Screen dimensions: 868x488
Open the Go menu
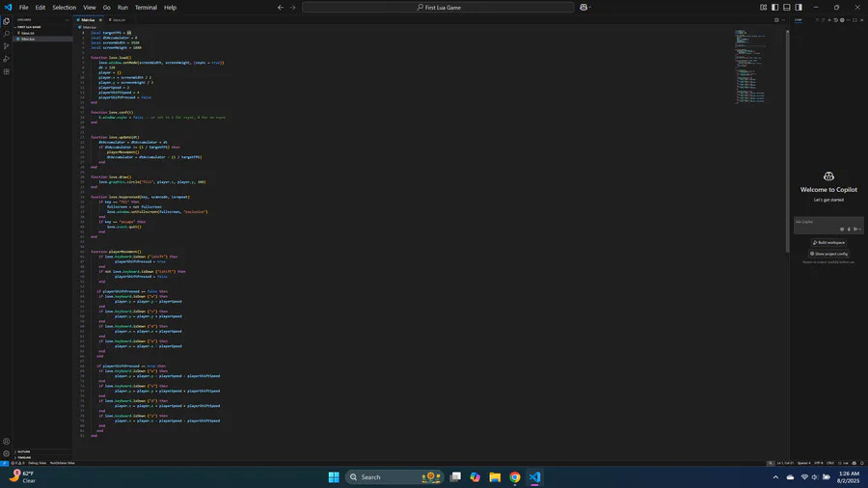[106, 7]
